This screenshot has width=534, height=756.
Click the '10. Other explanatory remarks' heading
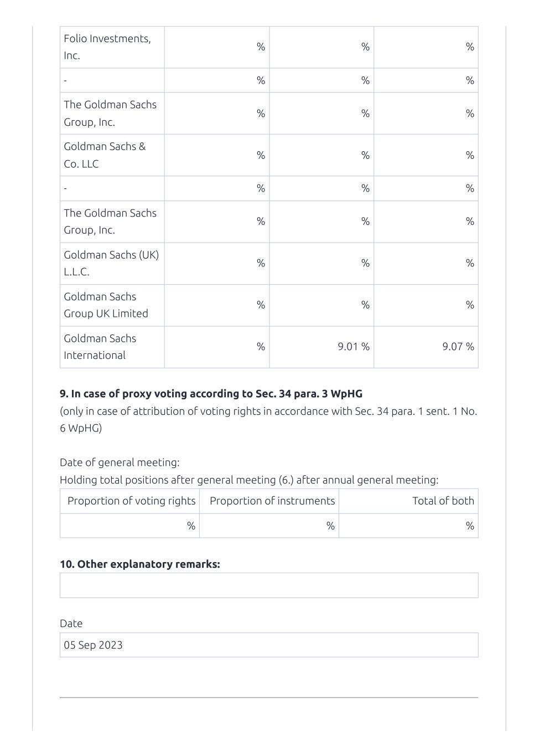(x=140, y=564)
